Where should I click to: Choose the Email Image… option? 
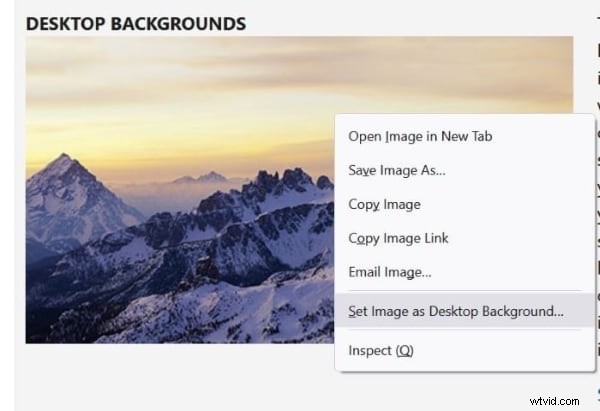pos(389,272)
